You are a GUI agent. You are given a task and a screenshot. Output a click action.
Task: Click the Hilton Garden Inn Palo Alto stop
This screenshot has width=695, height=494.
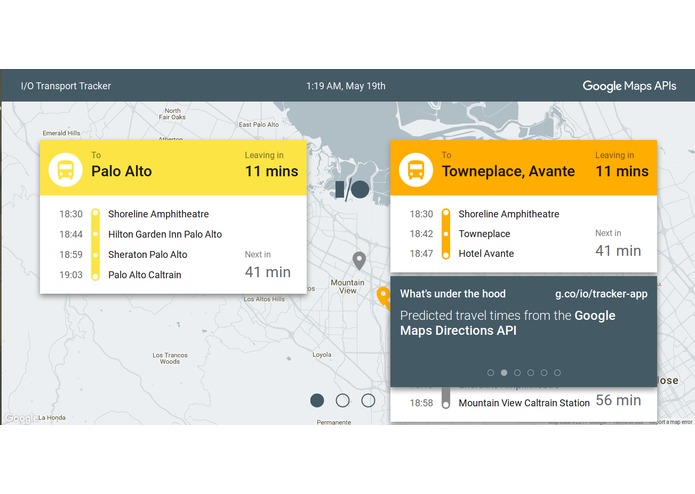click(165, 234)
